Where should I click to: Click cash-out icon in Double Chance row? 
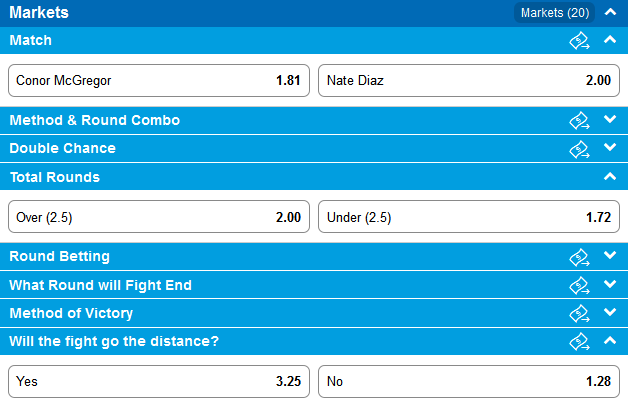tap(579, 149)
